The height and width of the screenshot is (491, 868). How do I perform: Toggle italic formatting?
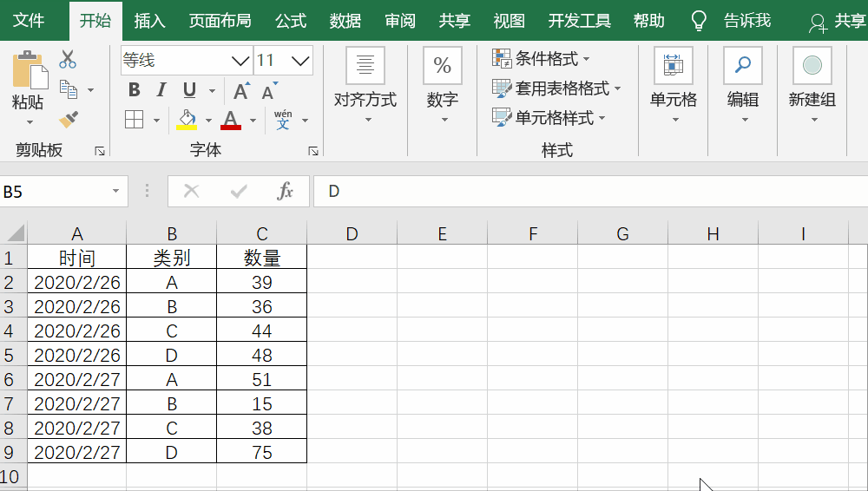161,89
